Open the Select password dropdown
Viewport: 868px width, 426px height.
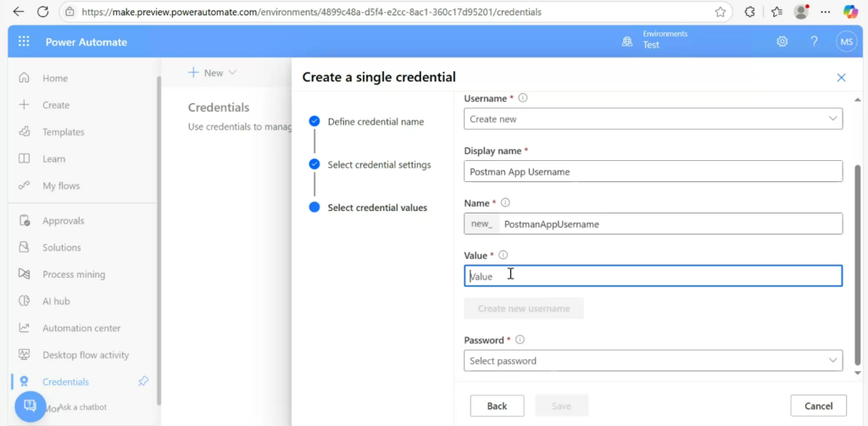pyautogui.click(x=654, y=361)
